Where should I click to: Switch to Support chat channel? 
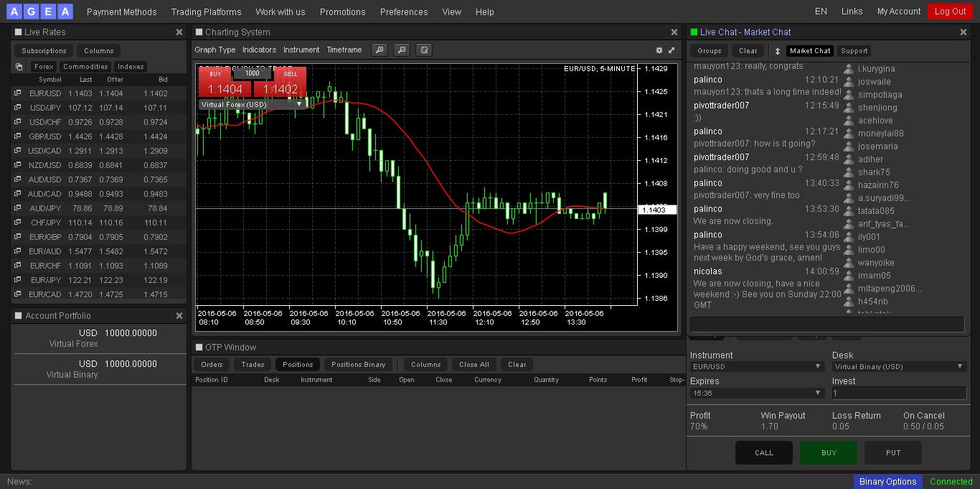(x=854, y=51)
